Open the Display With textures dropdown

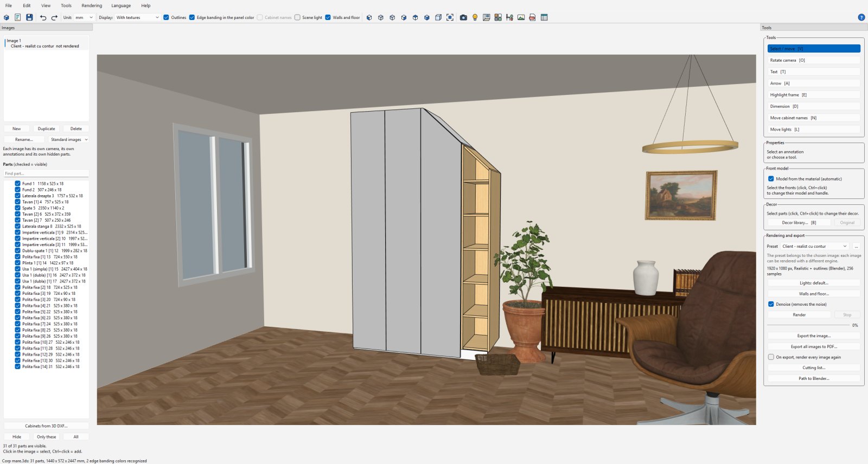138,17
